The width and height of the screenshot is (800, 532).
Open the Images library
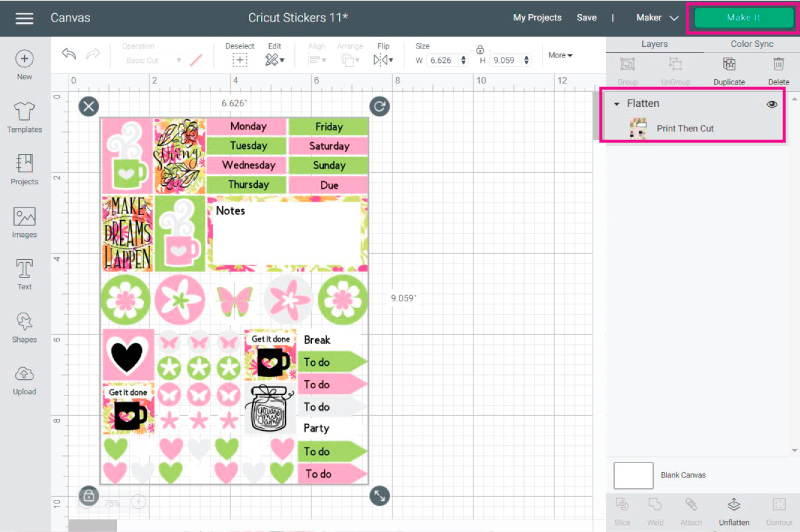coord(24,222)
